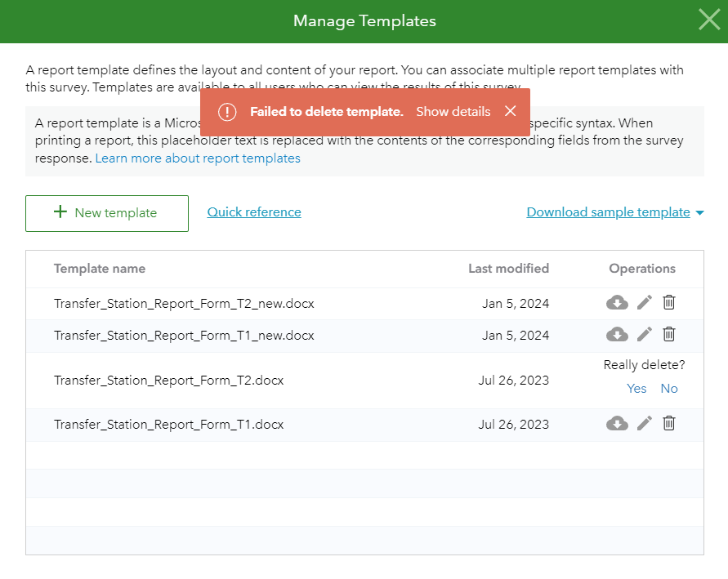Edit Transfer_Station_Report_Form_T1.docx with the pencil icon

click(x=644, y=424)
